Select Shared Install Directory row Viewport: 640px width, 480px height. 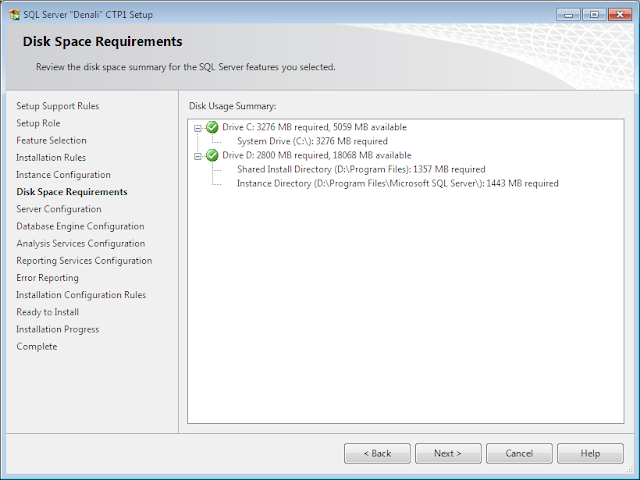361,169
